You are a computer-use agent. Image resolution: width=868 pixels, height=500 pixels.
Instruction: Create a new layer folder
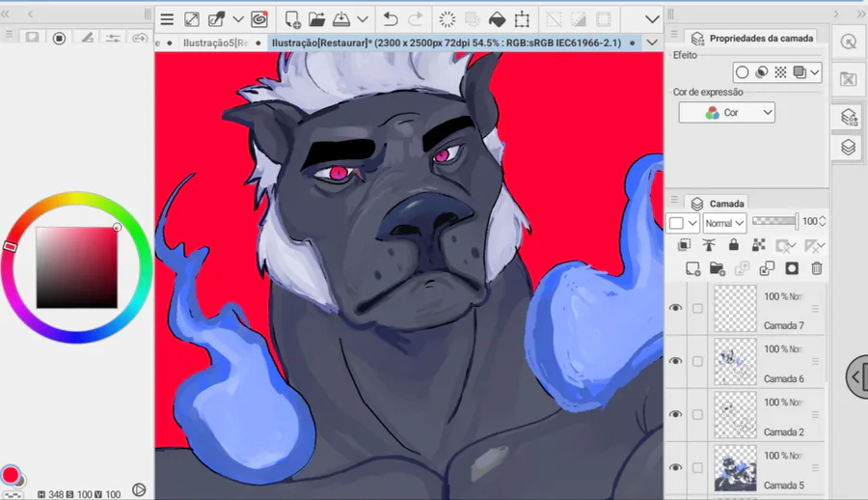click(x=718, y=269)
